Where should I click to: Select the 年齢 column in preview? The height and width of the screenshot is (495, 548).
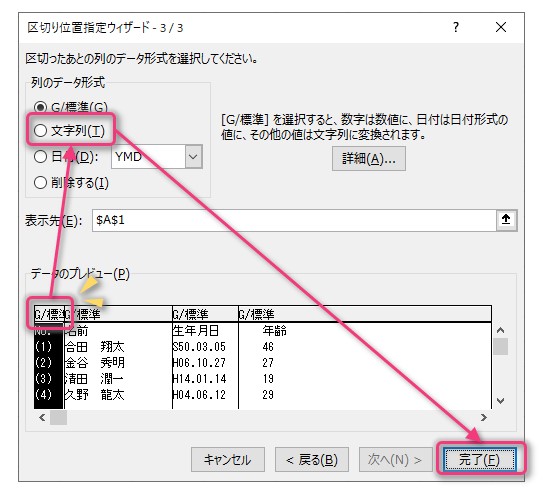pyautogui.click(x=275, y=330)
